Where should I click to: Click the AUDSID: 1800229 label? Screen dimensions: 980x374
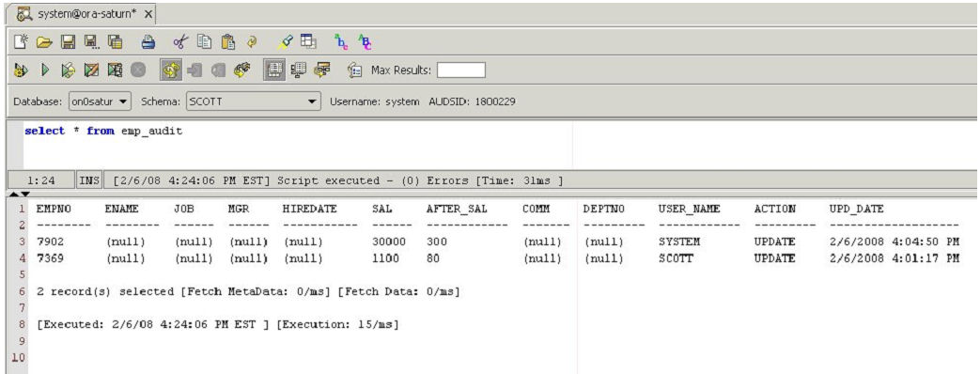[472, 101]
